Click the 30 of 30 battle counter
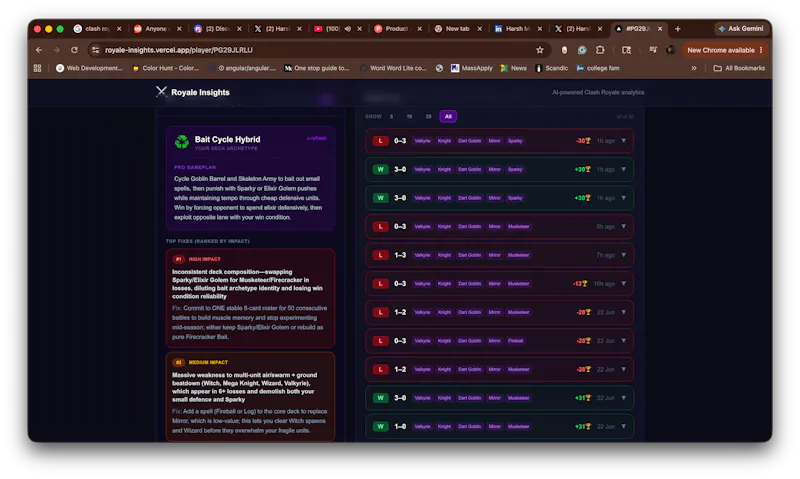 click(625, 117)
